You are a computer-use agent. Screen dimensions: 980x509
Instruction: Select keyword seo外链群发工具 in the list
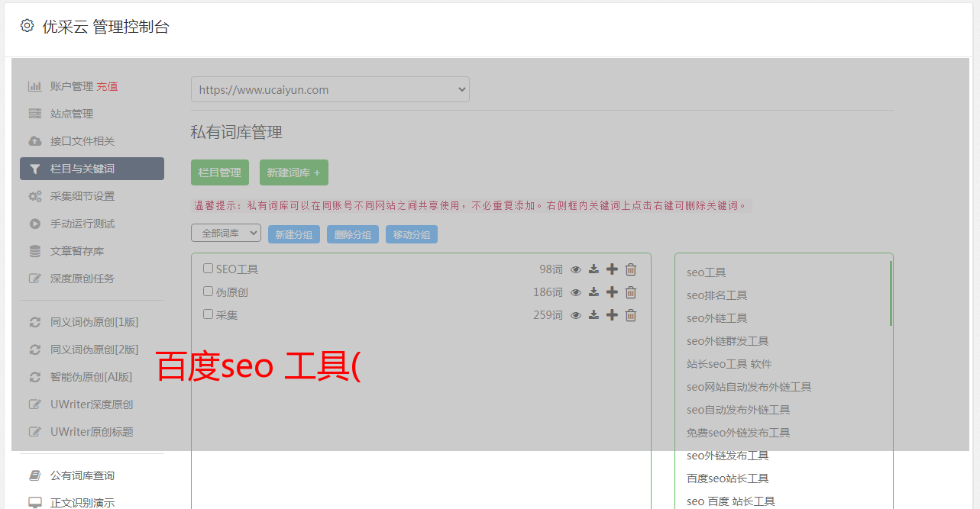(727, 341)
